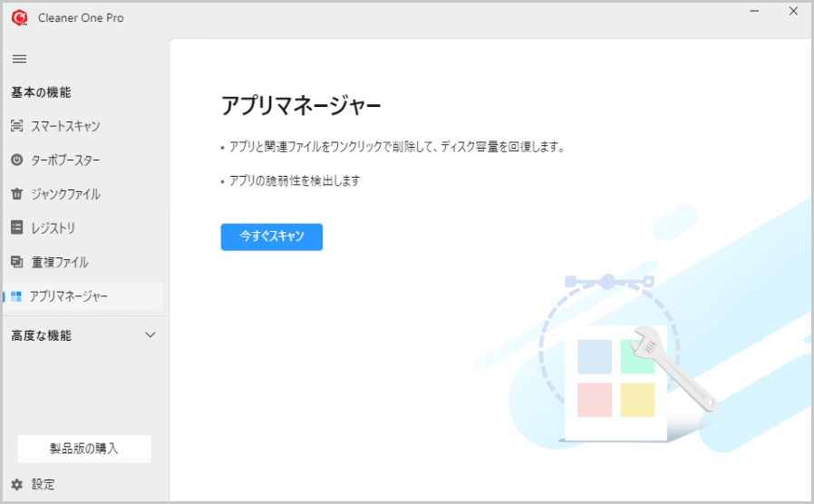Open the 設定 text label
This screenshot has width=814, height=504.
[43, 484]
